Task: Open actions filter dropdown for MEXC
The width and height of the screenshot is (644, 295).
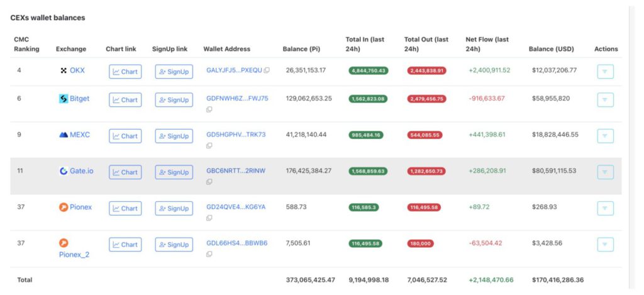Action: 605,136
